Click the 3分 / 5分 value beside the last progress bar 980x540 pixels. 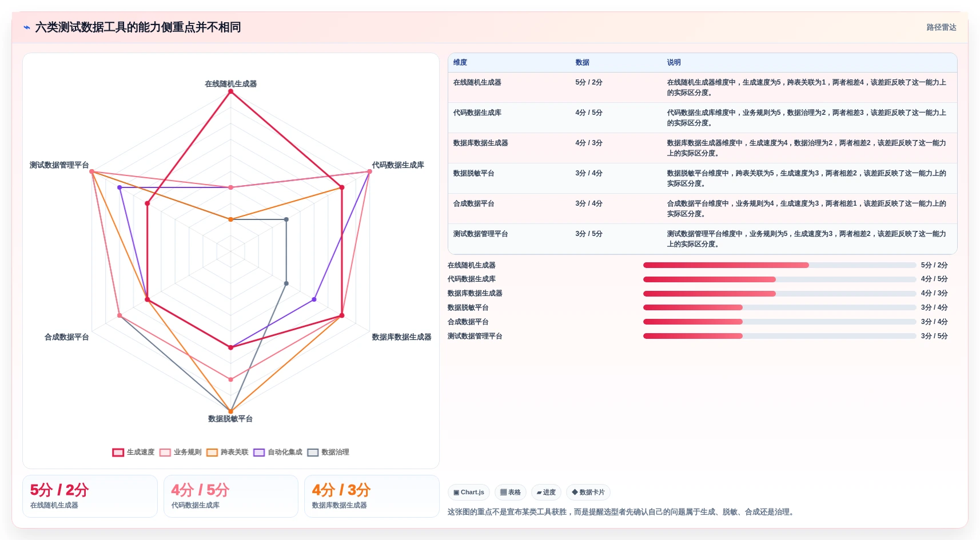(x=934, y=336)
